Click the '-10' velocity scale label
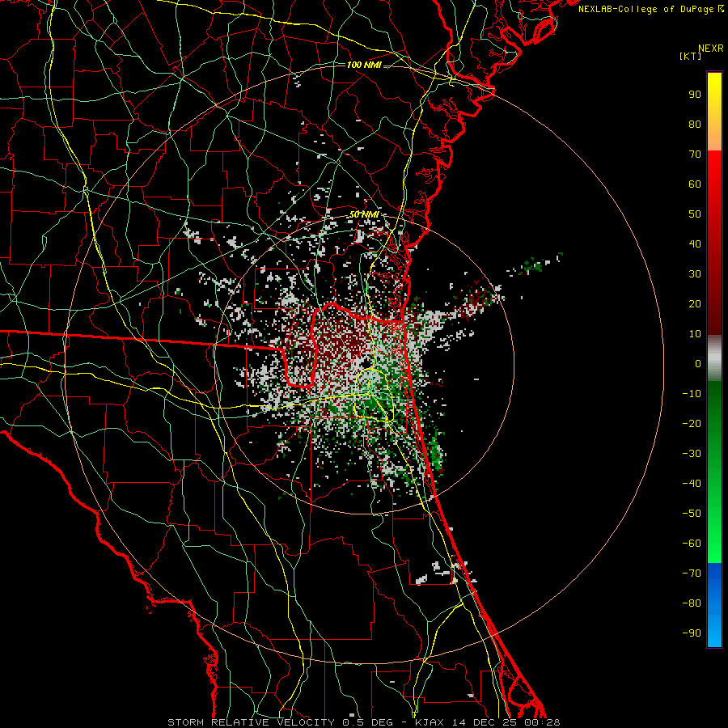728x728 pixels. tap(692, 394)
